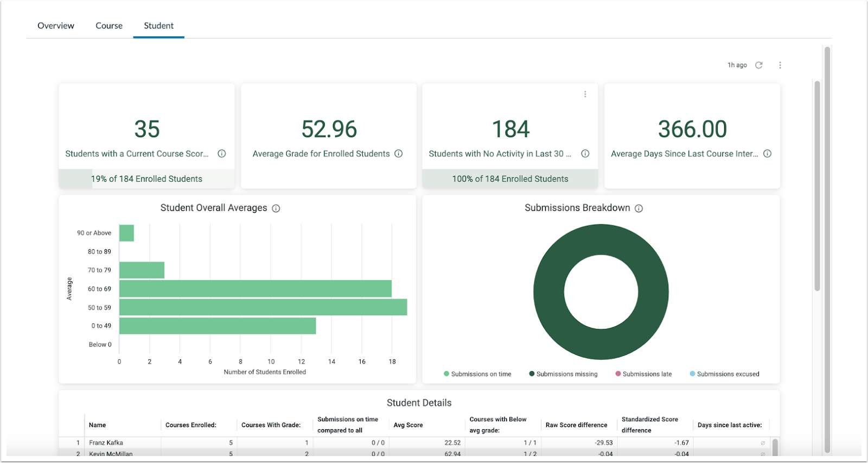
Task: Refresh the dashboard data
Action: (759, 65)
